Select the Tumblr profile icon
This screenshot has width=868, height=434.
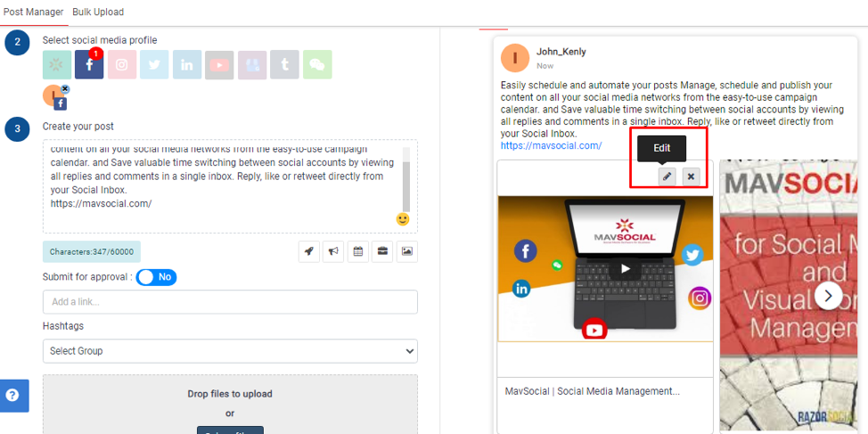[x=284, y=65]
